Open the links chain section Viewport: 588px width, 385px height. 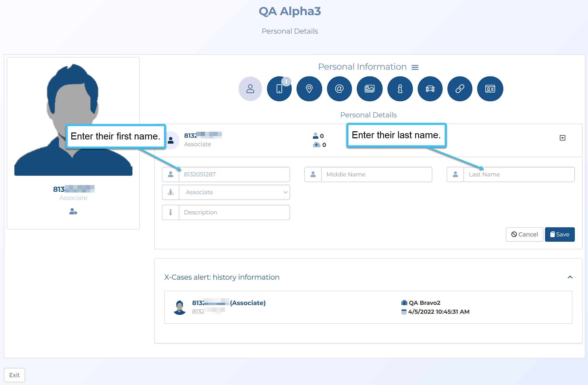pos(459,89)
